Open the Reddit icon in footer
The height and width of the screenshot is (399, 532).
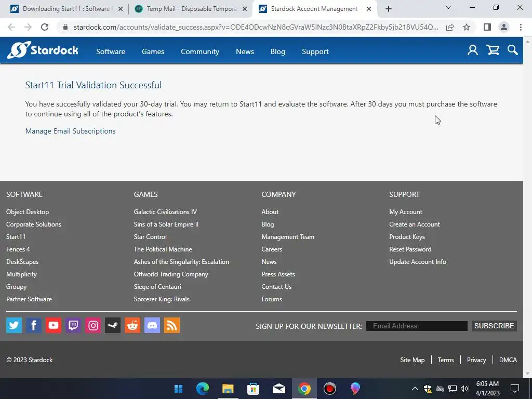[x=132, y=325]
